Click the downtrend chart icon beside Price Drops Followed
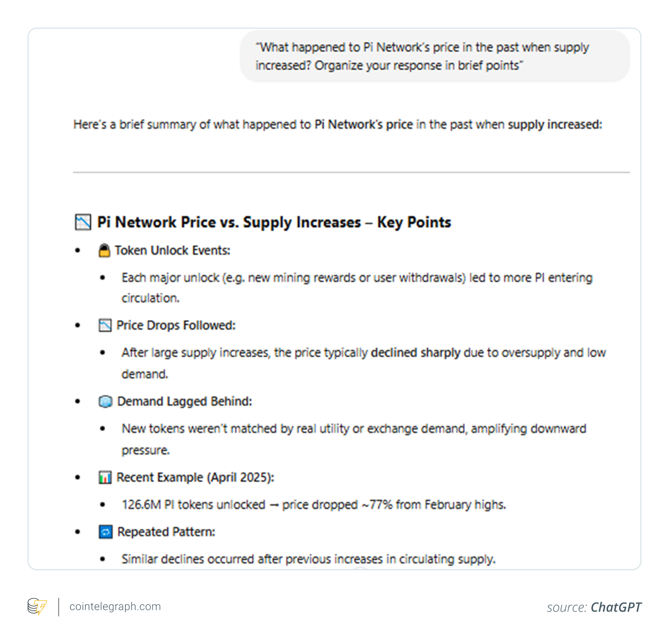669x644 pixels. click(x=105, y=326)
